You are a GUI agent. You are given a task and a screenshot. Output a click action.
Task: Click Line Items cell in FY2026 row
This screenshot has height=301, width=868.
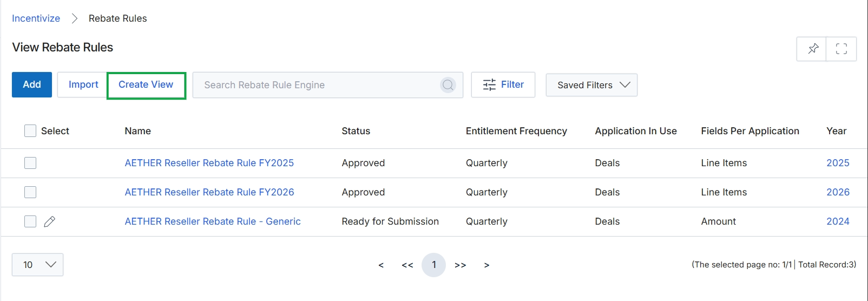(x=724, y=192)
